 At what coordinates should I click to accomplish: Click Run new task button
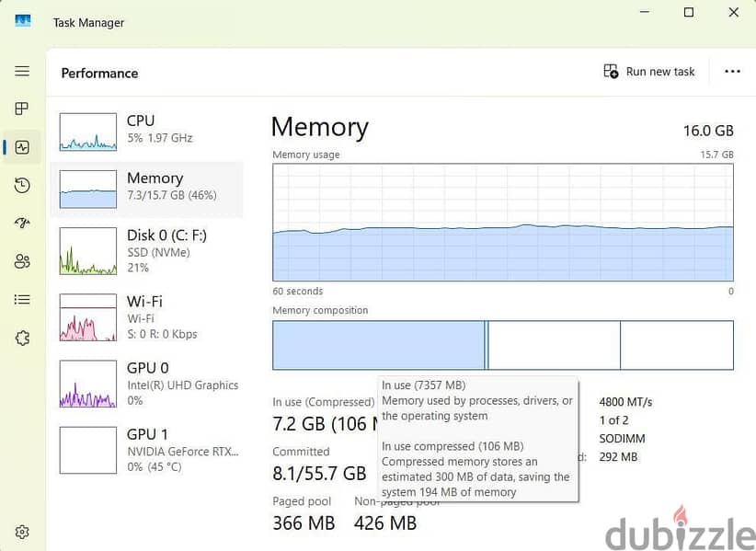point(649,72)
